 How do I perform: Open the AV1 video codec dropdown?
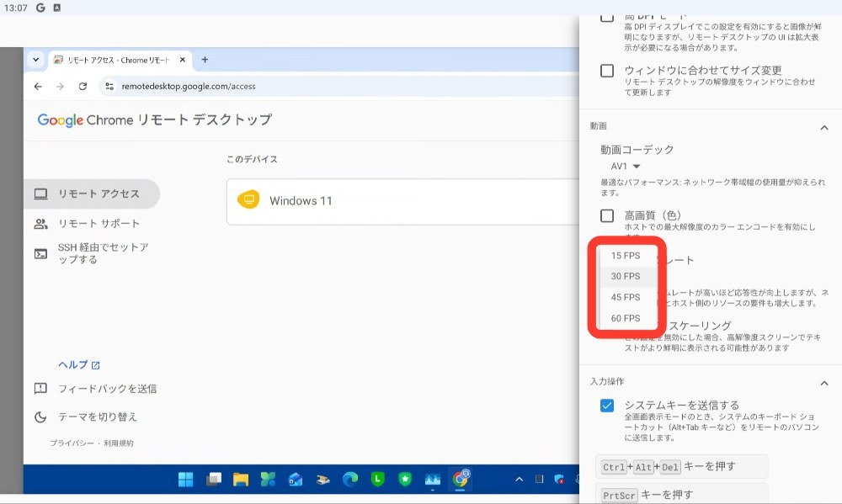point(626,167)
